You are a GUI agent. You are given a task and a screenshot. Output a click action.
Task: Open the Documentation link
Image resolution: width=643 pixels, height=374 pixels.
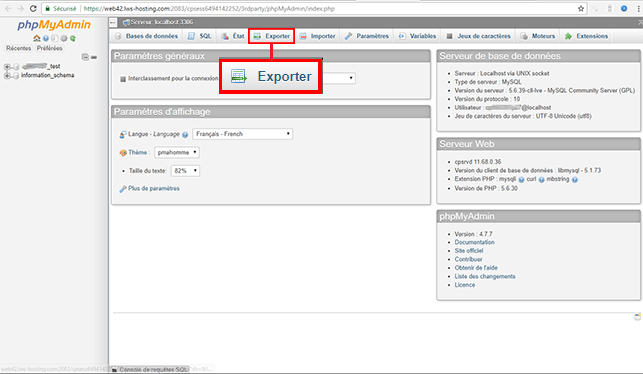[474, 242]
